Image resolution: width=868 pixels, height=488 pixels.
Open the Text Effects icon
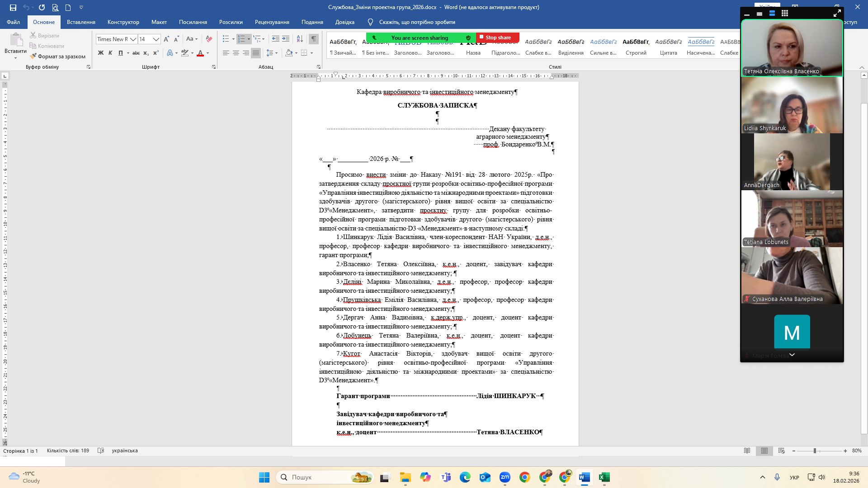170,53
